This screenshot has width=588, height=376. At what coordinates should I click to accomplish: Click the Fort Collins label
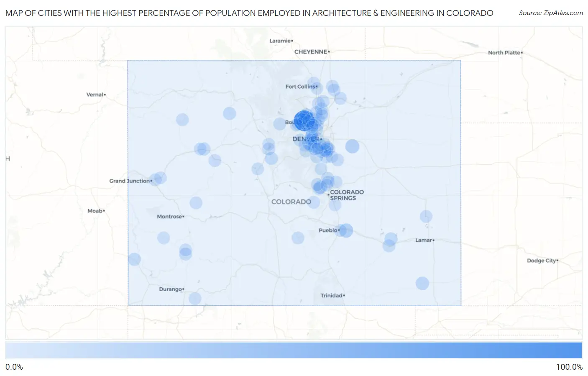point(301,87)
